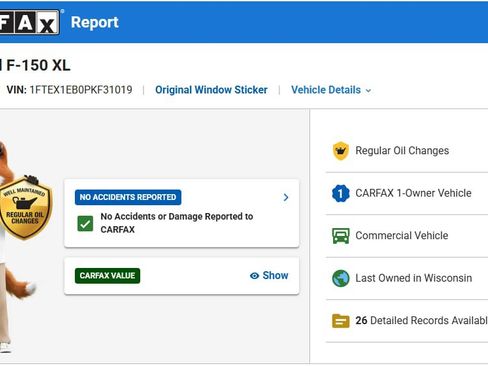Click the globe icon for Last Owned
The height and width of the screenshot is (366, 488).
point(341,278)
